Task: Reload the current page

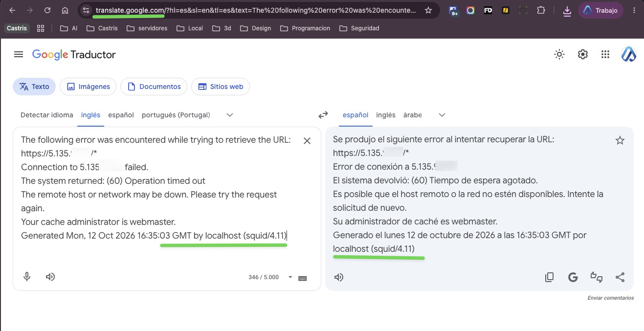Action: pos(47,10)
